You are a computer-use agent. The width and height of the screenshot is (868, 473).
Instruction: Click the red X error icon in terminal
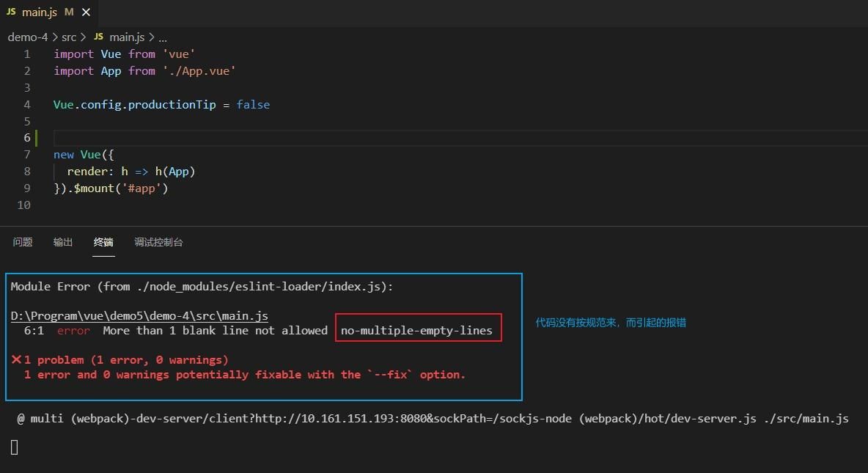tap(16, 359)
